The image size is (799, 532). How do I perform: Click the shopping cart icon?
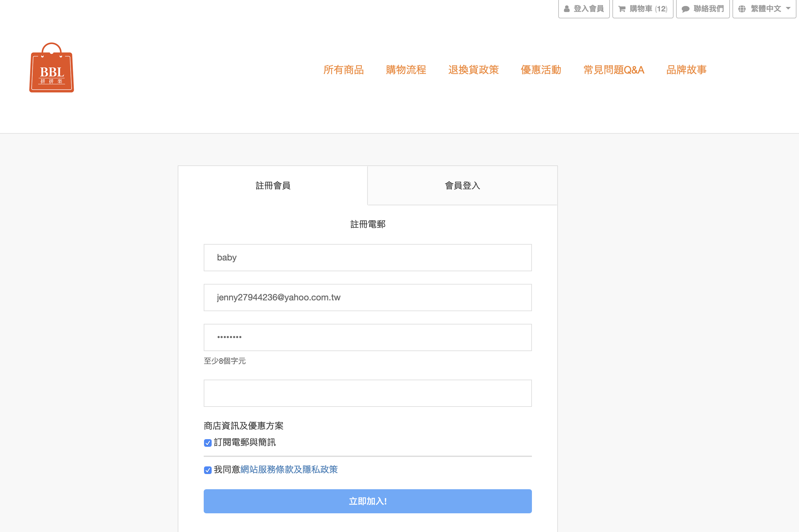coord(622,9)
